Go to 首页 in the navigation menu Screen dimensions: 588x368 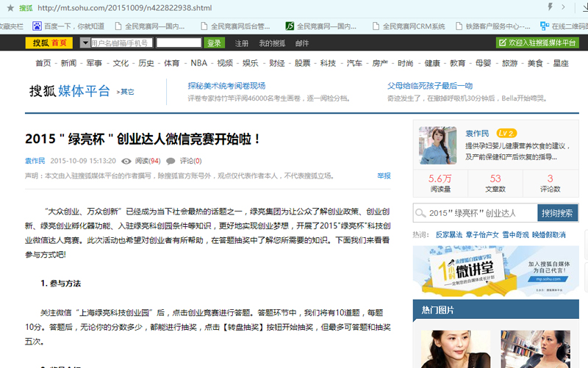pyautogui.click(x=43, y=63)
